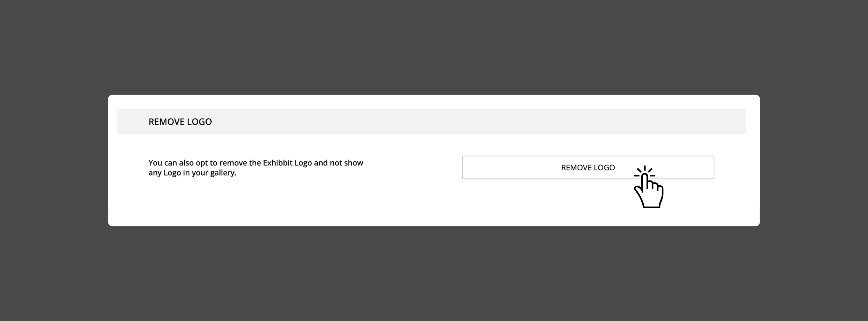Click empty white area below description text
The height and width of the screenshot is (321, 868).
[x=256, y=202]
